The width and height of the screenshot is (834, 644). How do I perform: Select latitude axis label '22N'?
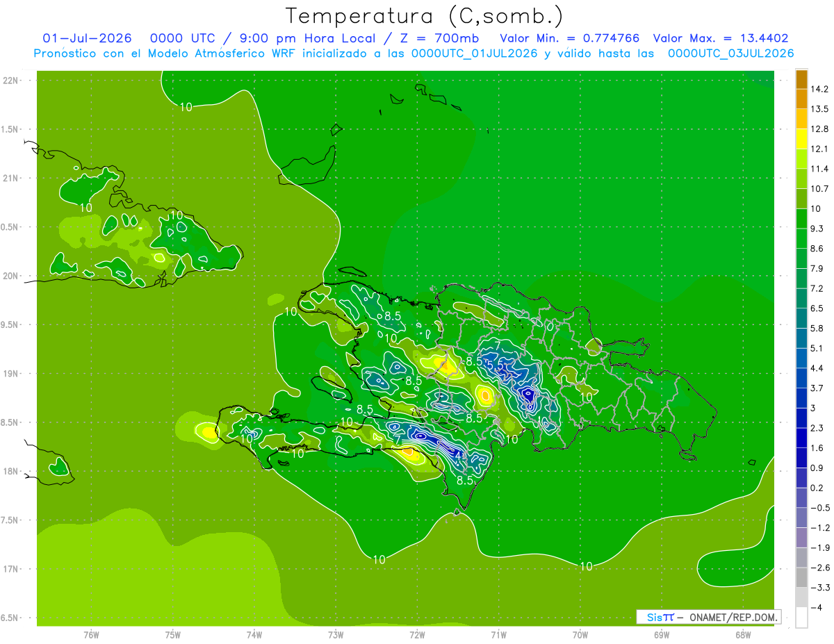click(10, 81)
